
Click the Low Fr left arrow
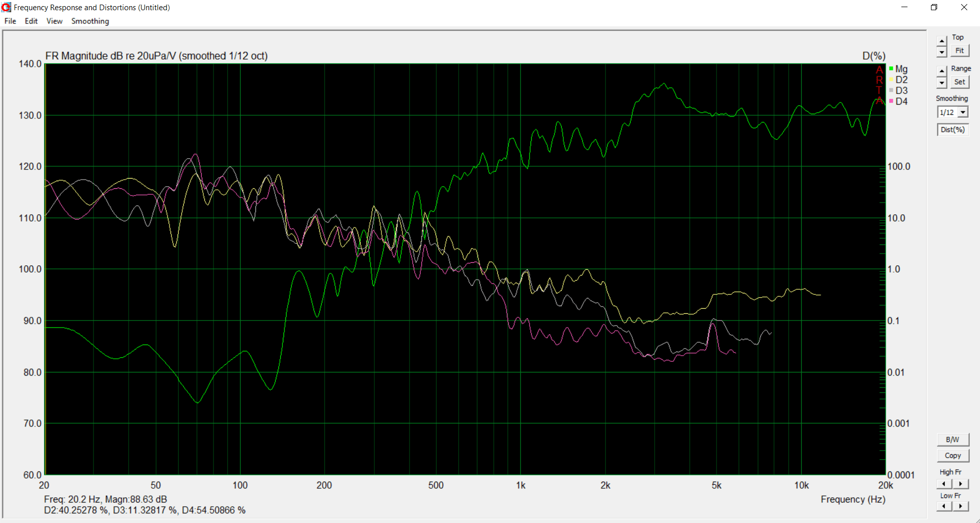(x=944, y=506)
